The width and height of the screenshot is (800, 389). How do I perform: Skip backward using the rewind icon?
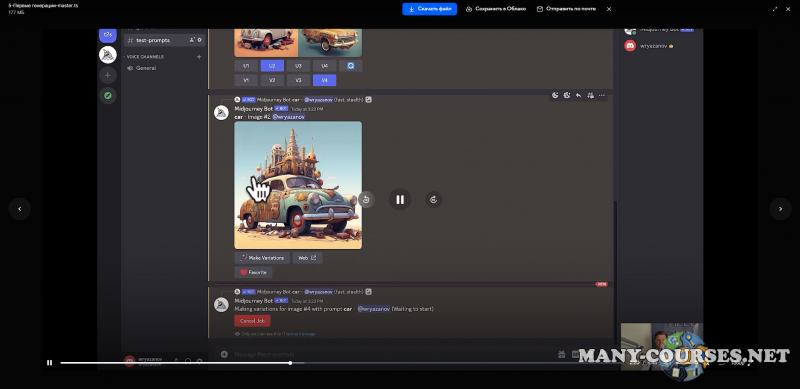366,200
